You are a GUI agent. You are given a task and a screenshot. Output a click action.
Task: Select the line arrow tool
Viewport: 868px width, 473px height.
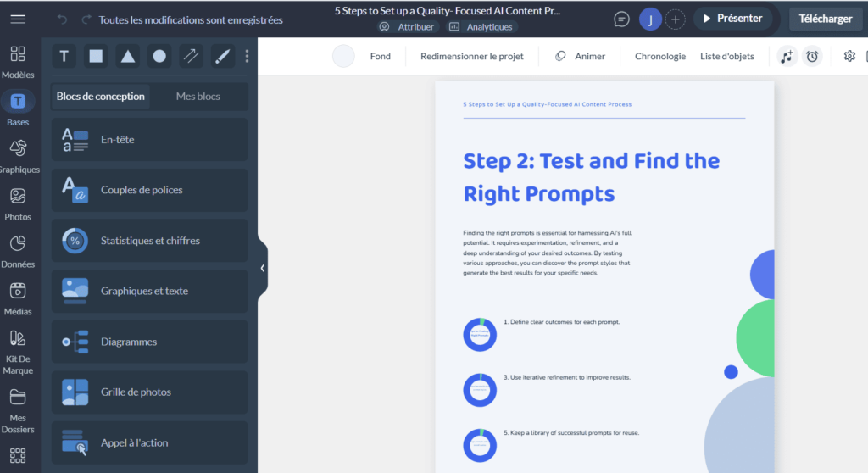(191, 56)
